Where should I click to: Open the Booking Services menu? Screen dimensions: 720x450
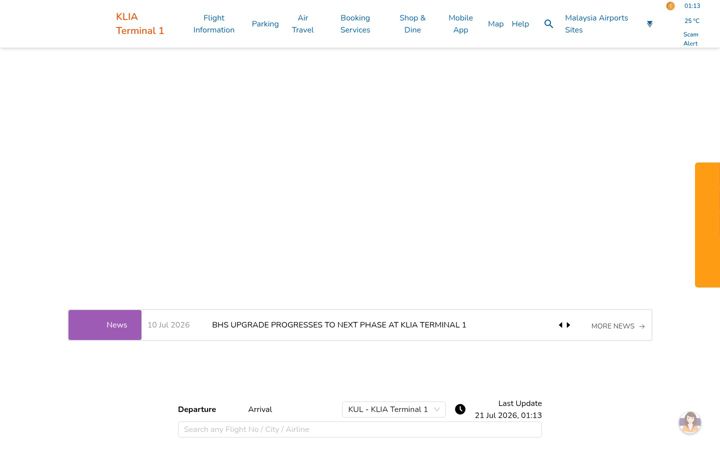tap(355, 24)
